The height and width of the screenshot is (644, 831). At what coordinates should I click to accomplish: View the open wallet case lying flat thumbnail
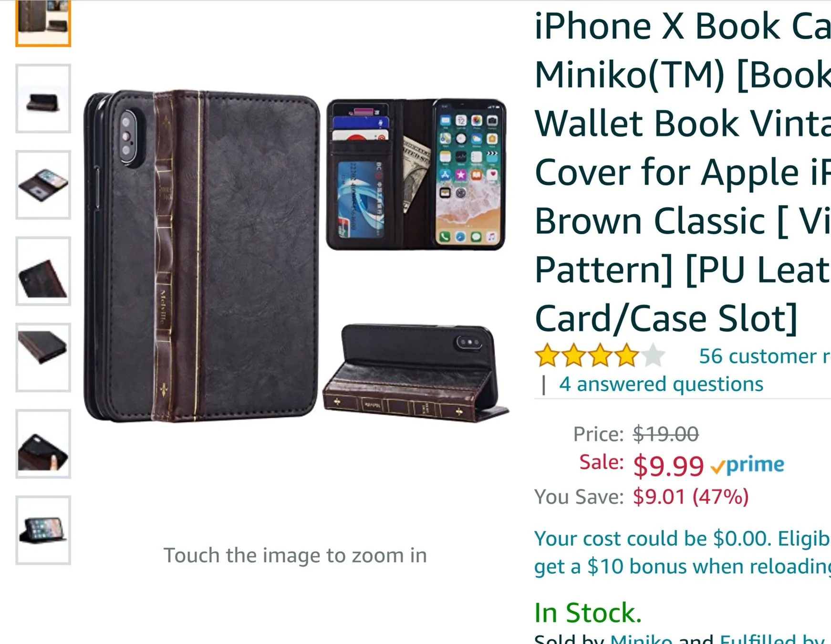(43, 185)
